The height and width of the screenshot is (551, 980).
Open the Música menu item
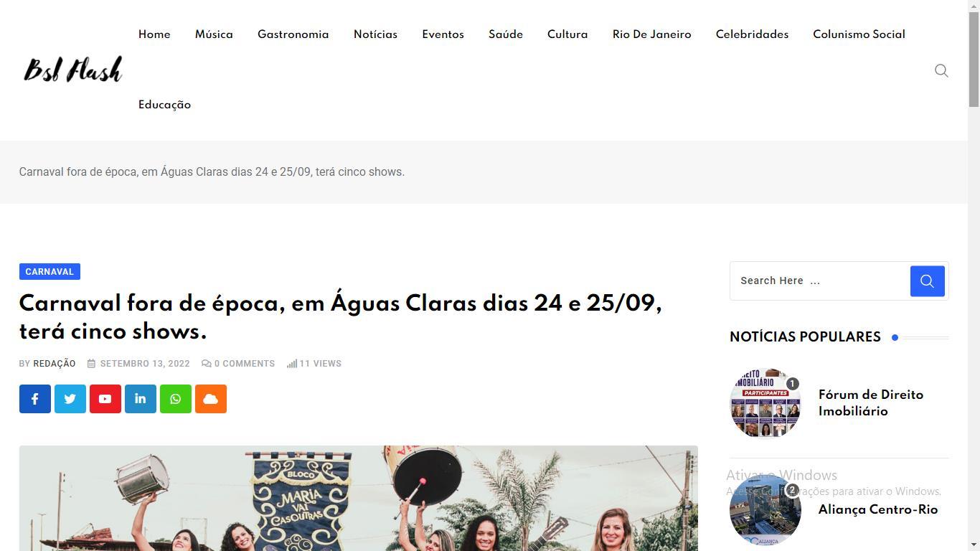coord(214,34)
